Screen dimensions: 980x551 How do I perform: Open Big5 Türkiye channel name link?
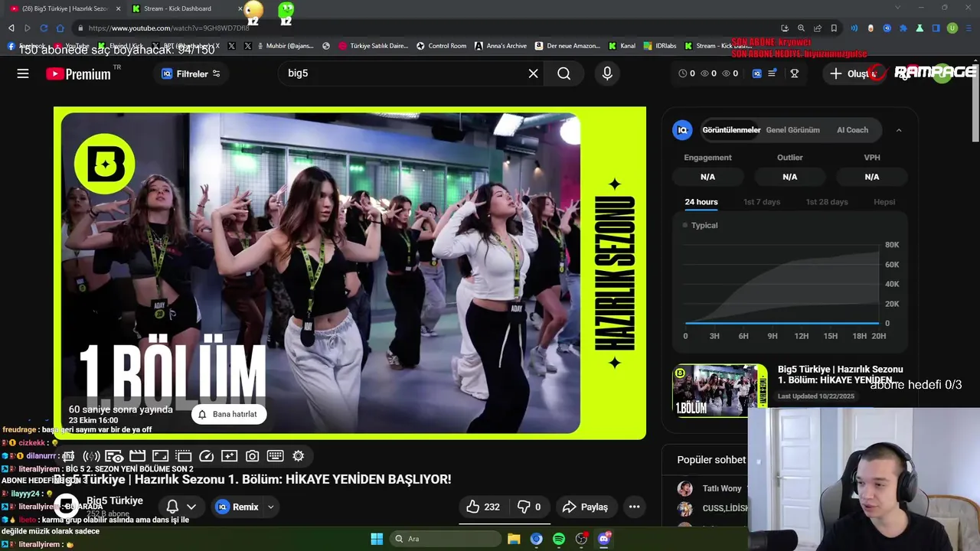point(114,500)
